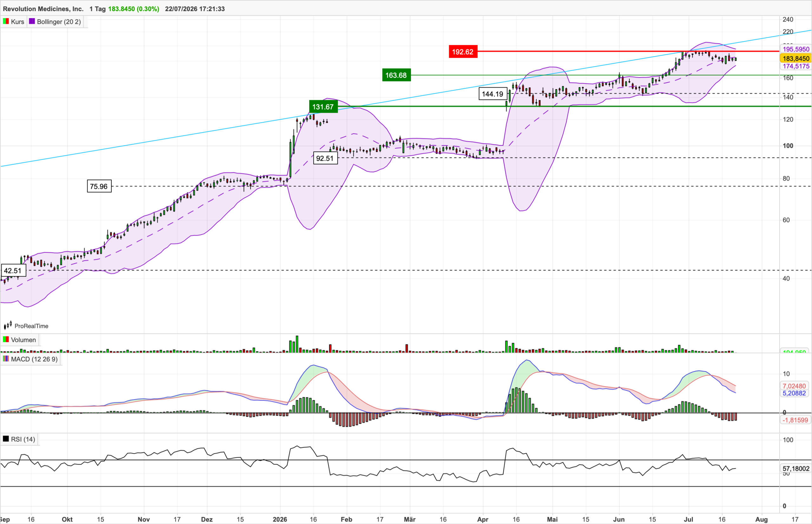Click the 60 price axis tick
The width and height of the screenshot is (812, 524).
786,220
